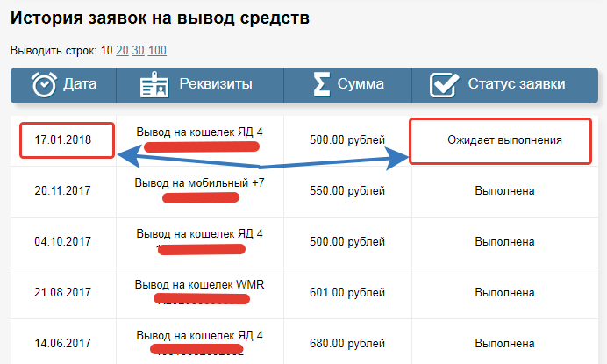The height and width of the screenshot is (364, 607).
Task: Click the 550.00 рублей amount
Action: [x=347, y=190]
